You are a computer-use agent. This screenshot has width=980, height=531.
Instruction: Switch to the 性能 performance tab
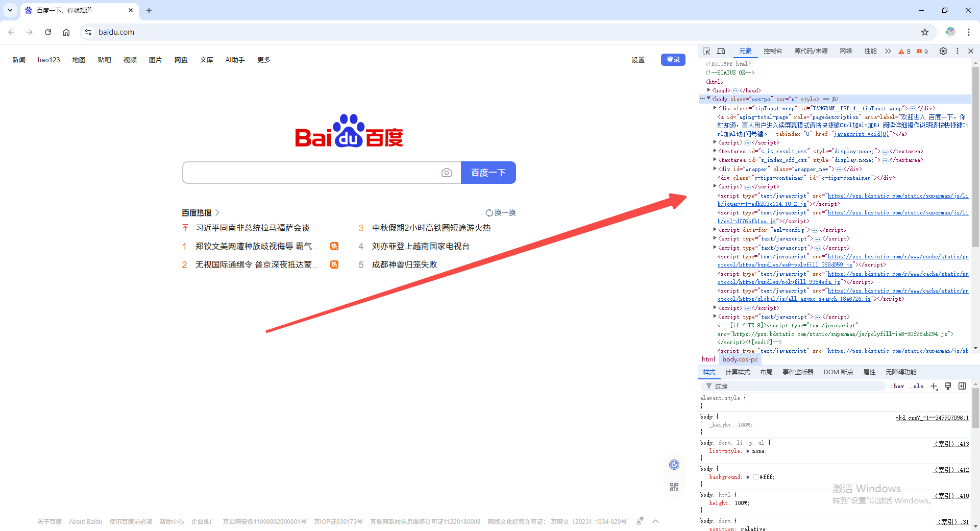(870, 51)
